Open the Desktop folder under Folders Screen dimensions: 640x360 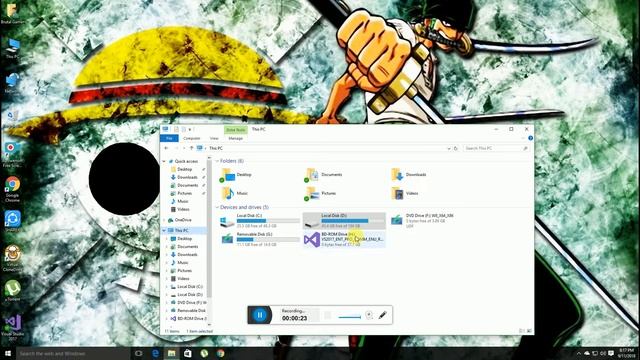click(237, 175)
